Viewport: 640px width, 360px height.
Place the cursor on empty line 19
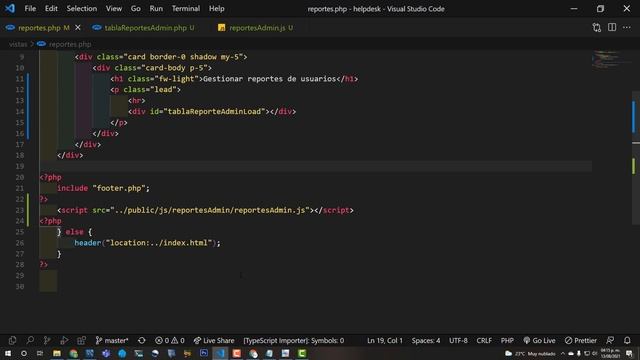(316, 166)
